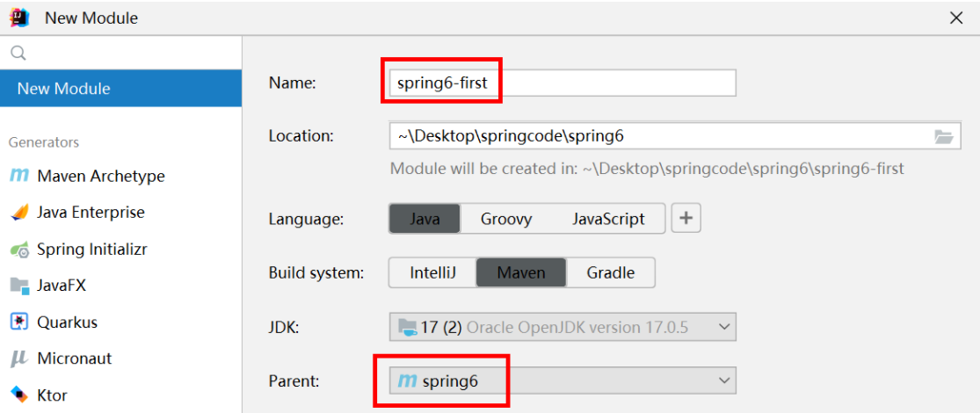Click the Name field containing spring6-first
980x413 pixels.
pos(563,83)
